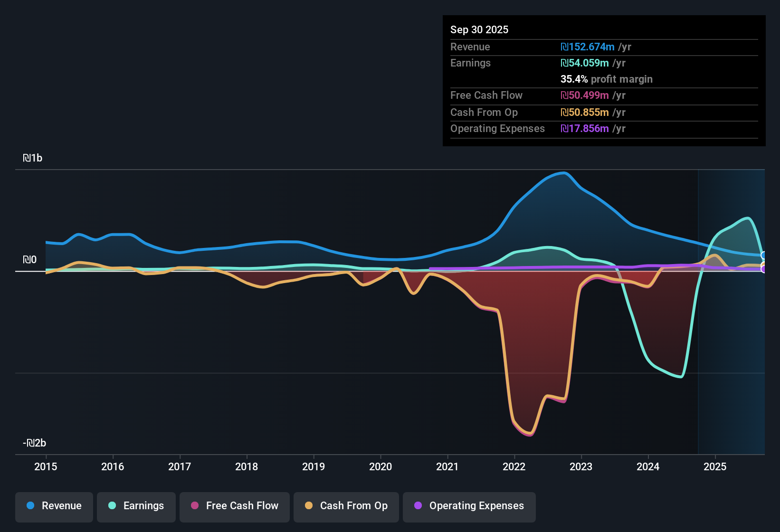Click the blue Revenue legend dot
This screenshot has height=532, width=780.
click(30, 506)
